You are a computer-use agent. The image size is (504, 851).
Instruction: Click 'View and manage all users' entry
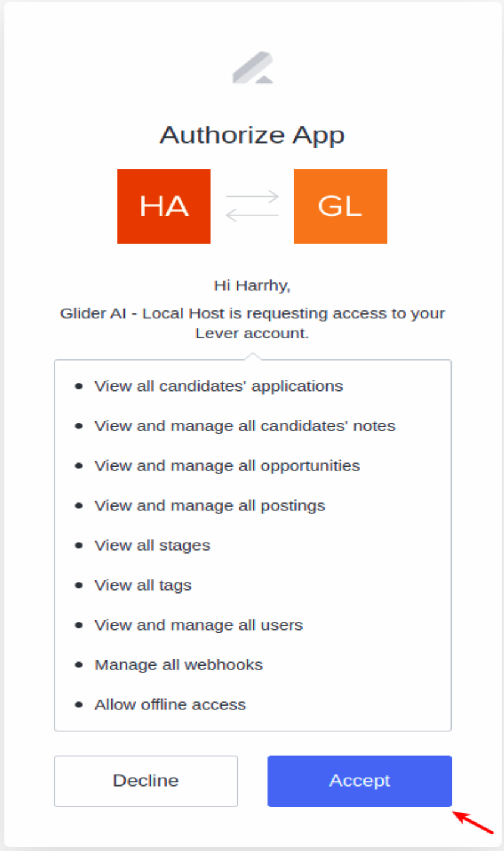click(198, 625)
